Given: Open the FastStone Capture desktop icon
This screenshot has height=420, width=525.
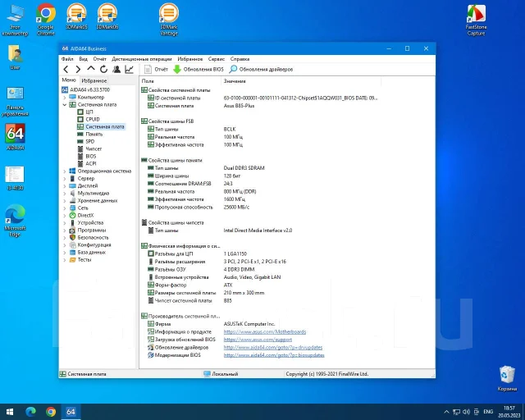Looking at the screenshot, I should pos(476,20).
